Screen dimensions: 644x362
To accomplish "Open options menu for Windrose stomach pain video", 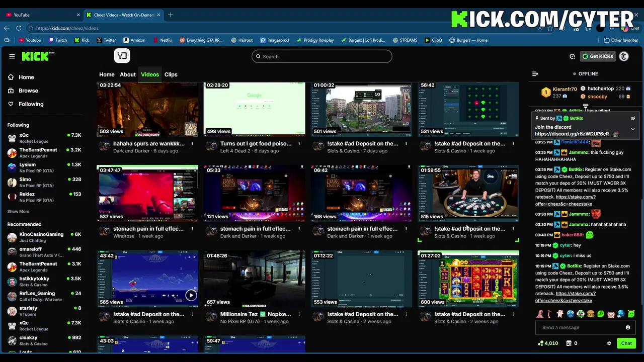I will [x=192, y=229].
